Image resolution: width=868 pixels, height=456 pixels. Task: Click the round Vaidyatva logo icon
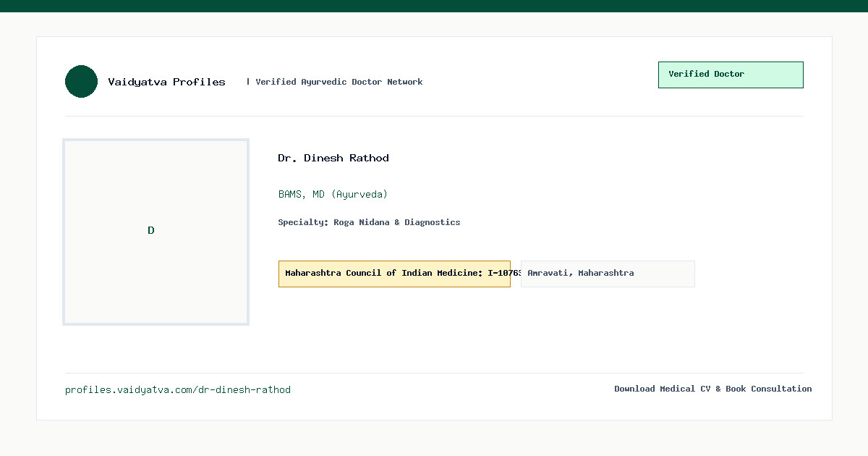click(81, 81)
